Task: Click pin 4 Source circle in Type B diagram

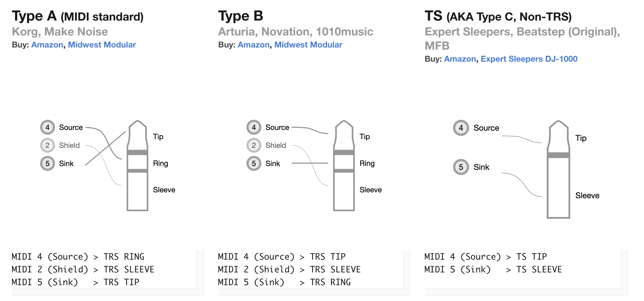Action: click(x=254, y=127)
